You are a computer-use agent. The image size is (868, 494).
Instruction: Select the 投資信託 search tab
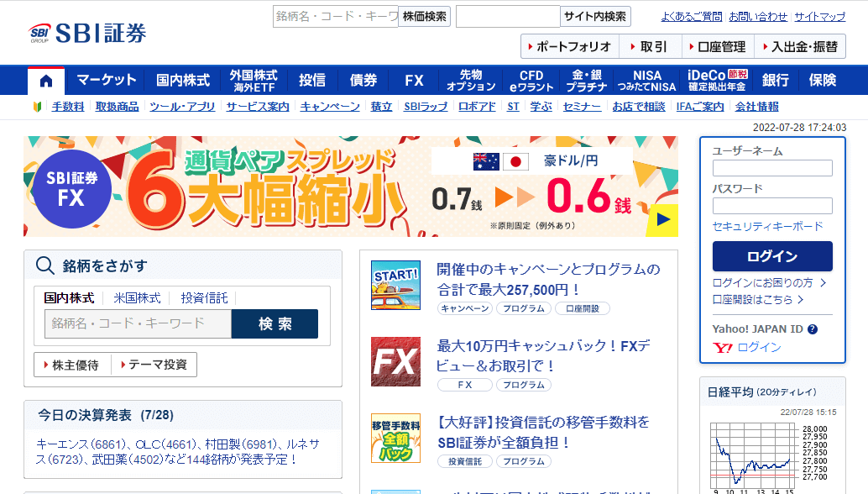[x=204, y=298]
